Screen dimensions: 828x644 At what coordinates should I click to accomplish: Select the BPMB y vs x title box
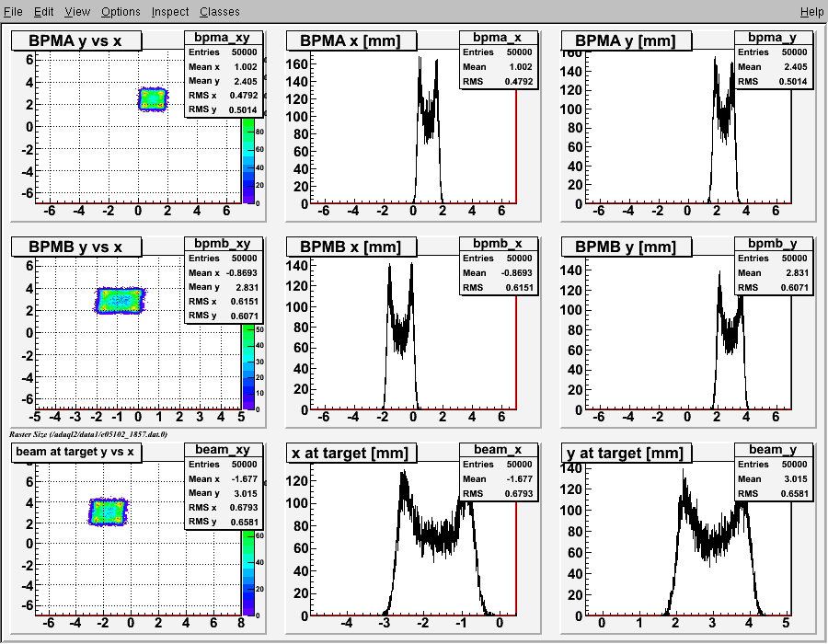76,247
